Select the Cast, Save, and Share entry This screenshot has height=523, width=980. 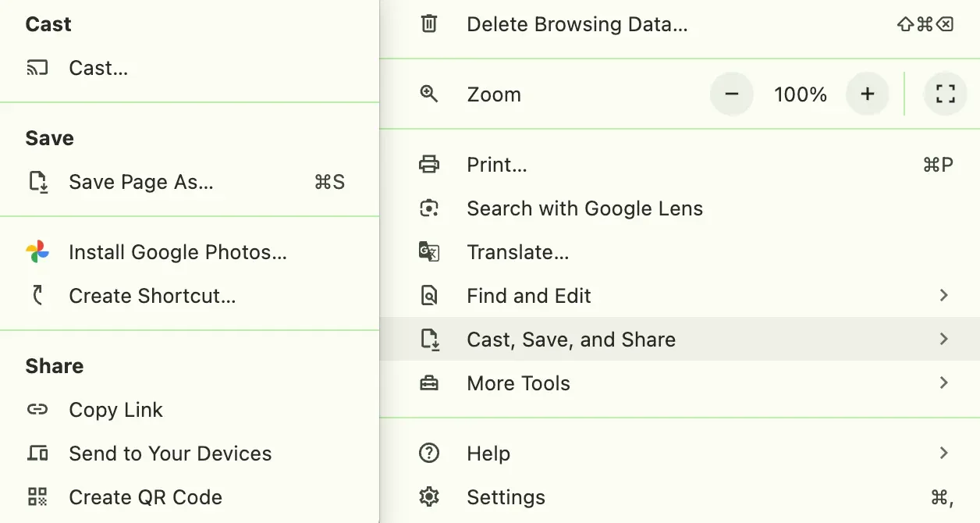[680, 340]
